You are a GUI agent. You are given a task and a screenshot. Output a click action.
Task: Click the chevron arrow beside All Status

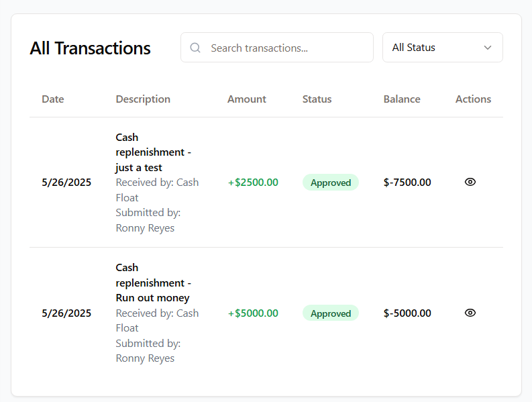[488, 48]
